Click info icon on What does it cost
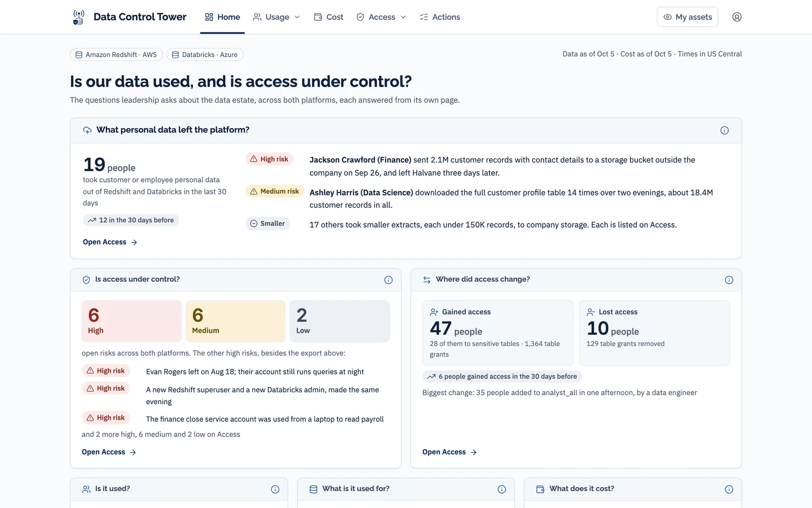 tap(729, 489)
